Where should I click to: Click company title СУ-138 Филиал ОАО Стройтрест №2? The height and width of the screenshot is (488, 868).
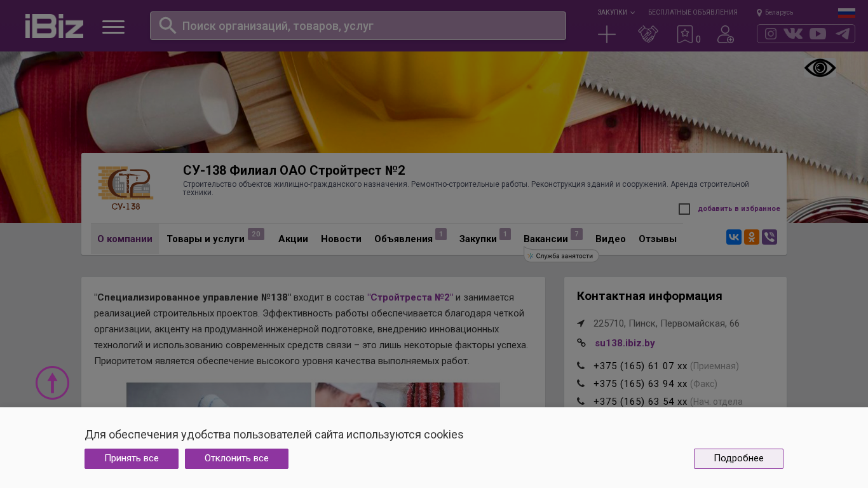click(294, 170)
